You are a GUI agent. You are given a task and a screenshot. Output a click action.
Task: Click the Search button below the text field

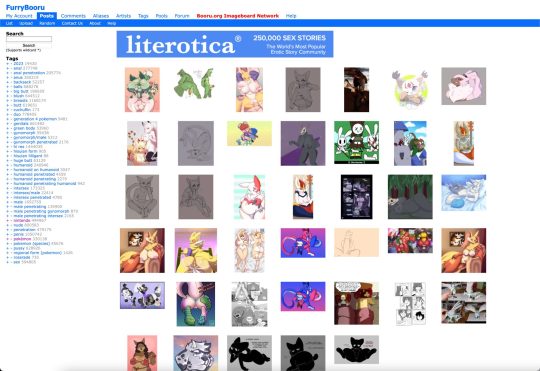29,45
